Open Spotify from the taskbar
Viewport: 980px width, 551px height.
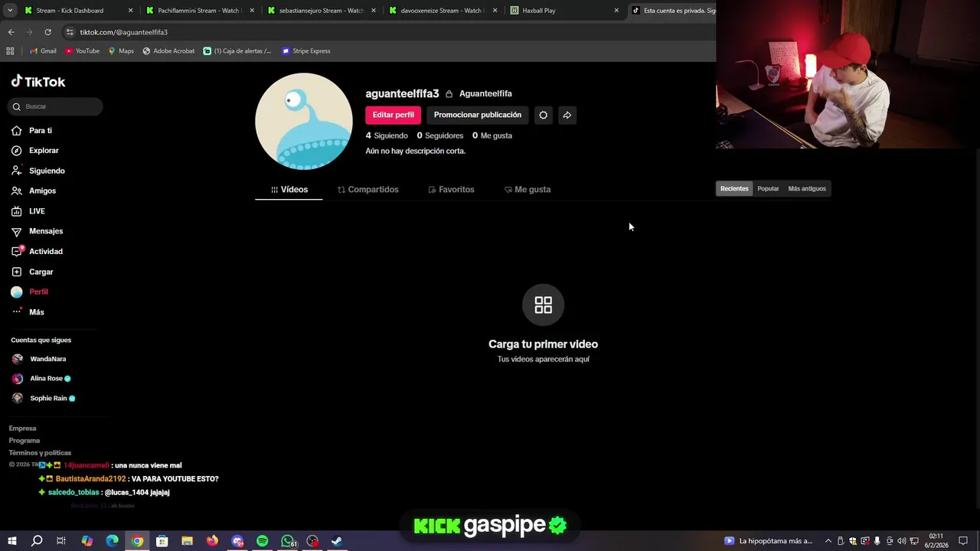tap(262, 541)
